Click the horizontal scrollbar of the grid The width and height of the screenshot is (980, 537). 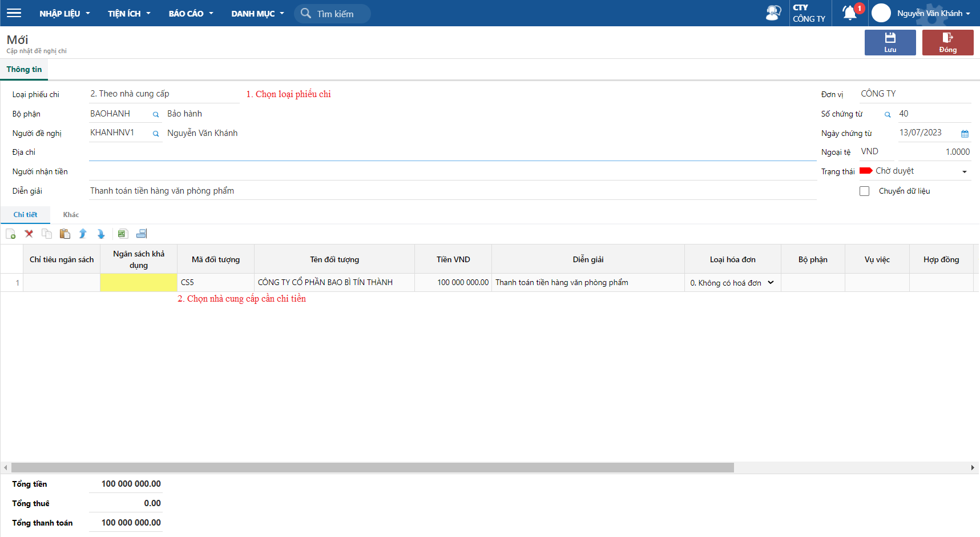point(372,468)
